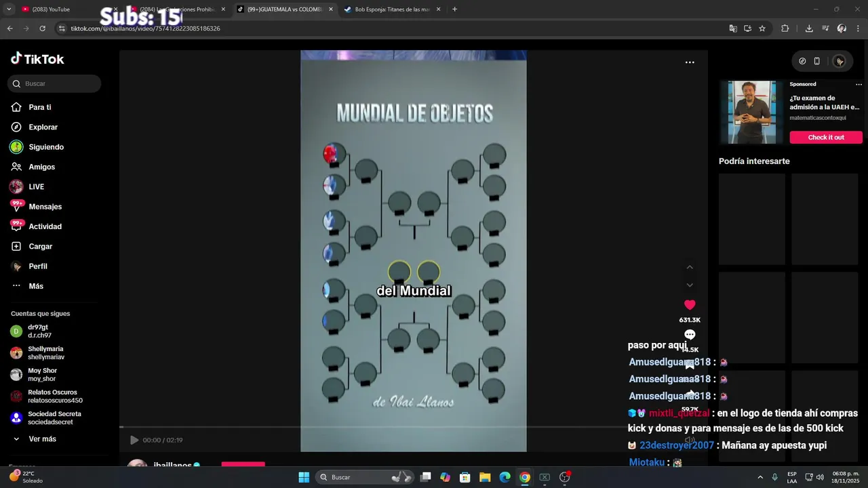The width and height of the screenshot is (868, 488).
Task: Go back in browser history
Action: click(x=9, y=28)
